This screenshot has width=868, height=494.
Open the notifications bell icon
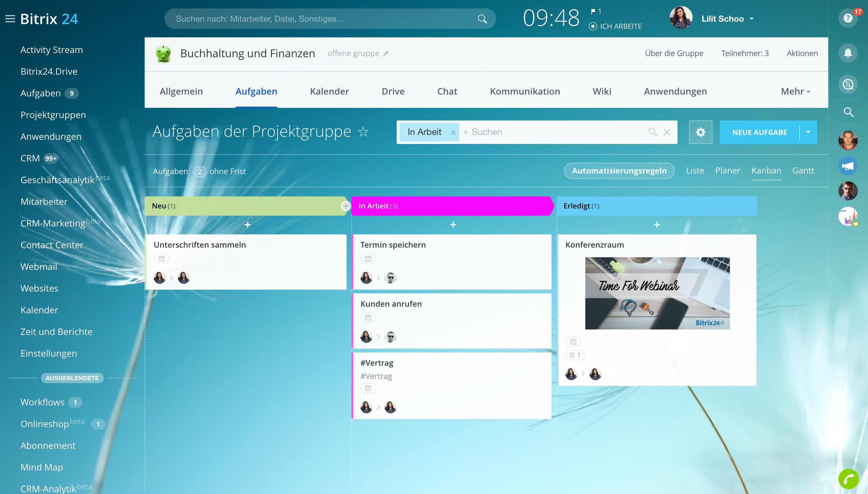848,53
